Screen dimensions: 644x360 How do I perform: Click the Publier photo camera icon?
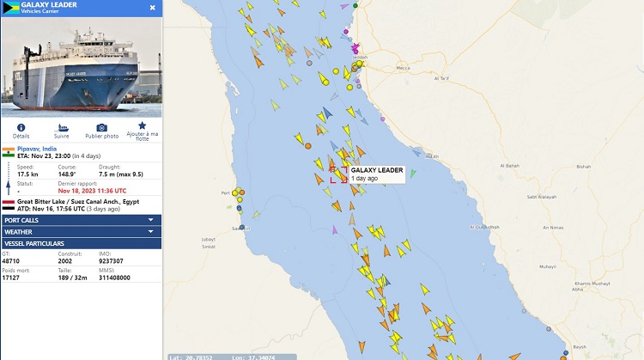point(101,127)
